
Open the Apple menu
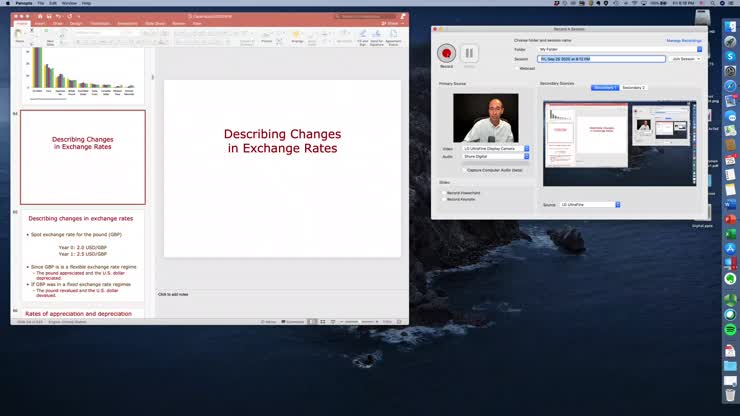pos(8,3)
